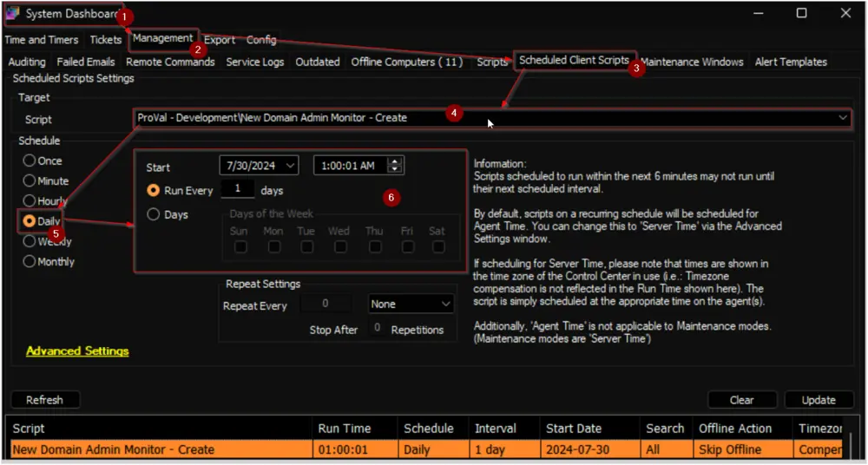The width and height of the screenshot is (868, 465).
Task: Check the Thu day checkbox
Action: click(x=375, y=247)
